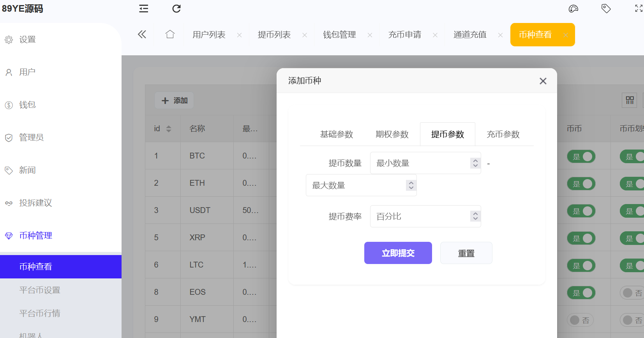Decrease the 最小数量 value with the down arrow

475,166
